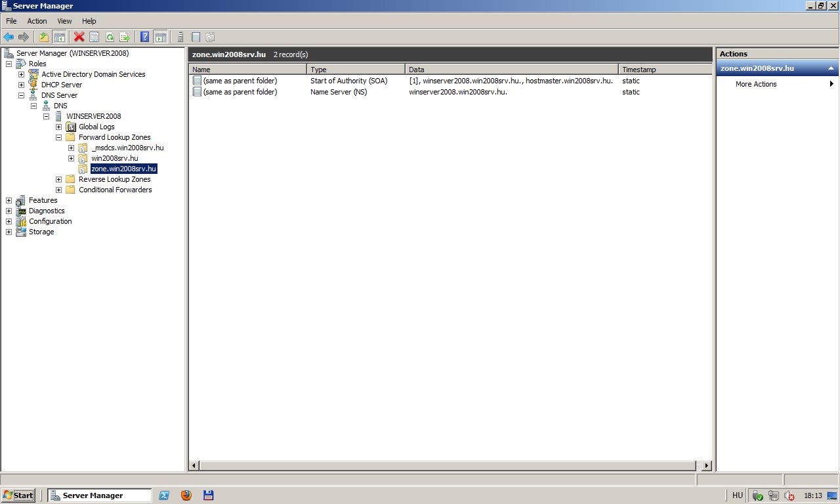840x504 pixels.
Task: Click the gray Forward arrow in toolbar
Action: (x=24, y=37)
